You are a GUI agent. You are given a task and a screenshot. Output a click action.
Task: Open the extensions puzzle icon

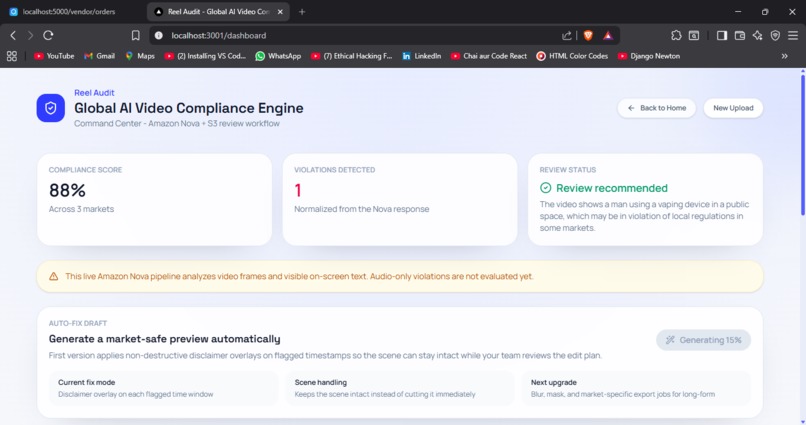coord(676,35)
